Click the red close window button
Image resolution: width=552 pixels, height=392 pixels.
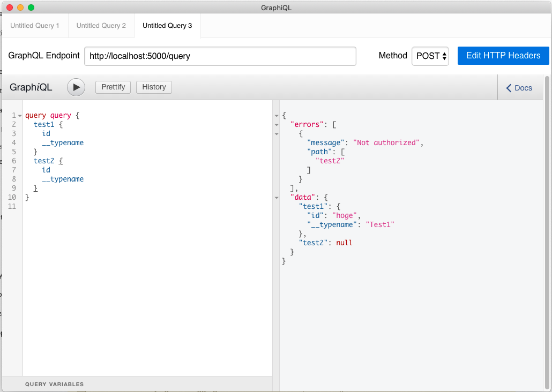[x=10, y=7]
